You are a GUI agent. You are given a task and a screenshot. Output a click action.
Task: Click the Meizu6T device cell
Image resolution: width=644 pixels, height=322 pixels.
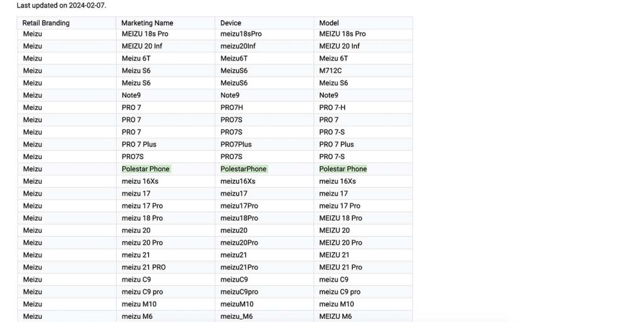[234, 58]
